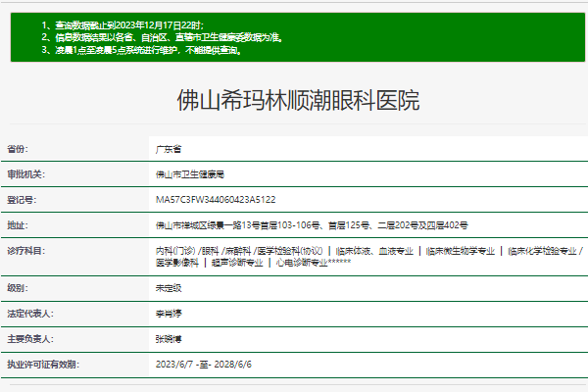
Task: Click the 省份 label
Action: point(18,149)
